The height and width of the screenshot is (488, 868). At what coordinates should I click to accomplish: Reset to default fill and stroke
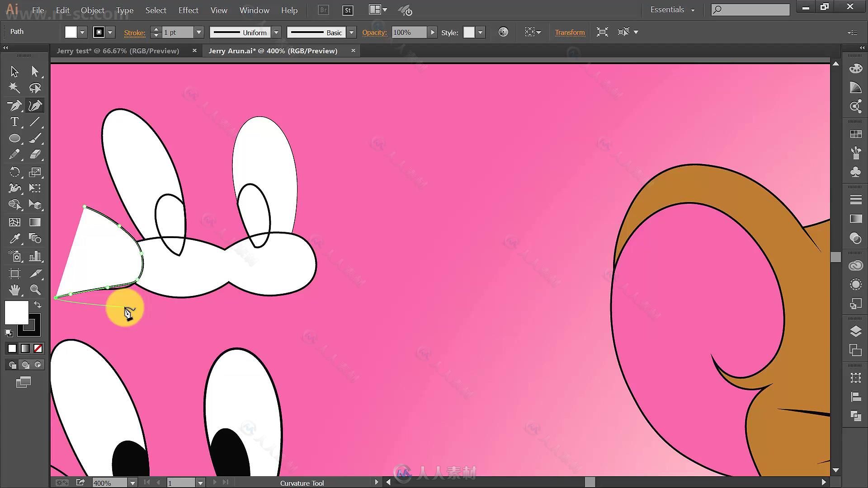pos(9,333)
